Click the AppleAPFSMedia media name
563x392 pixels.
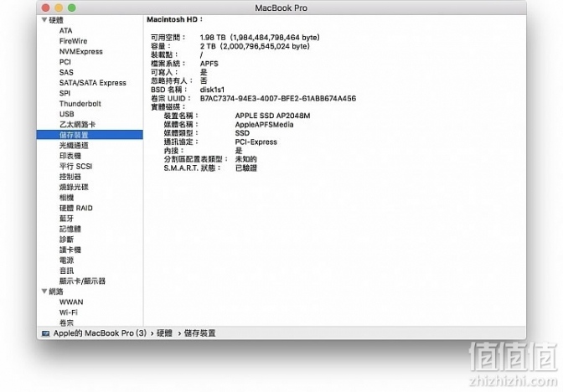coord(264,125)
